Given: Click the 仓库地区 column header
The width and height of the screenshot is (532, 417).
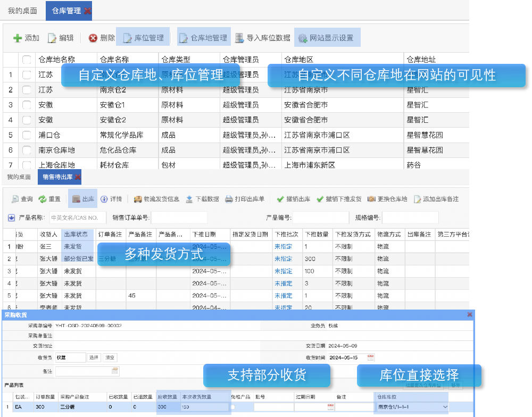Looking at the screenshot, I should 342,60.
